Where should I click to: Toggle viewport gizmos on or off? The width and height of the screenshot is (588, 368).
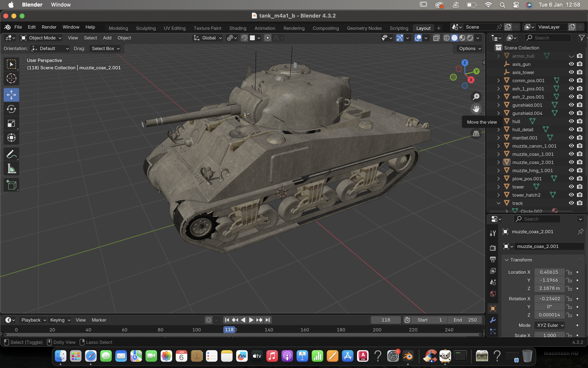coord(400,38)
